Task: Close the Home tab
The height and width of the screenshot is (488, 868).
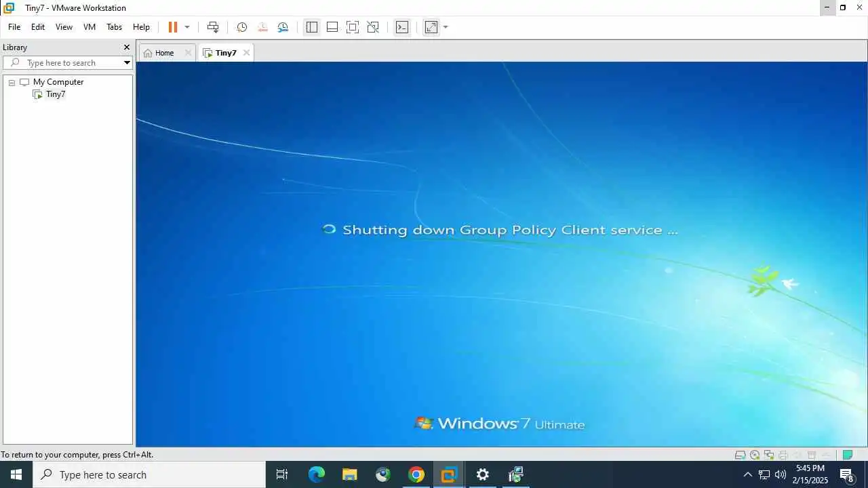Action: (189, 53)
